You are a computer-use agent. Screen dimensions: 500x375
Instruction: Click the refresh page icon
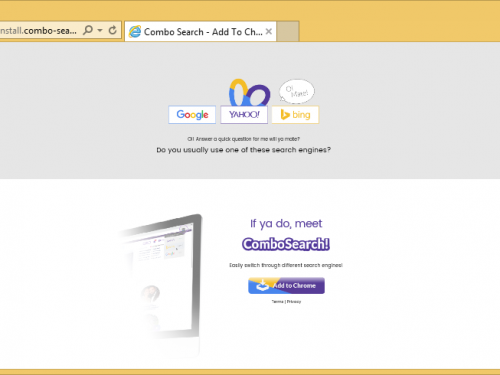tap(113, 30)
